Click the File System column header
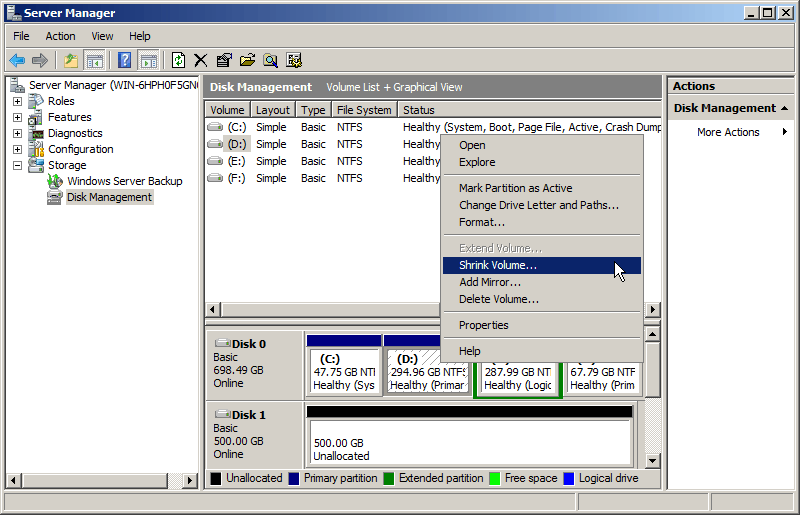 (x=364, y=110)
